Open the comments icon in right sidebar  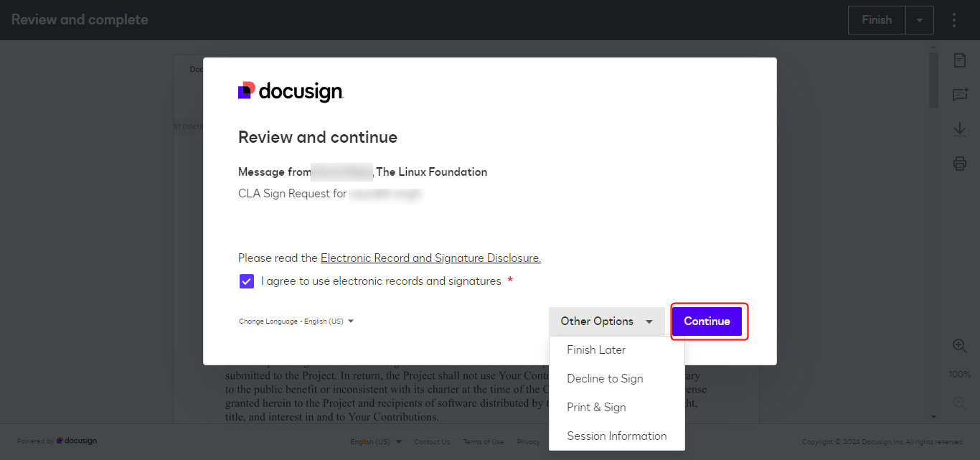tap(959, 95)
